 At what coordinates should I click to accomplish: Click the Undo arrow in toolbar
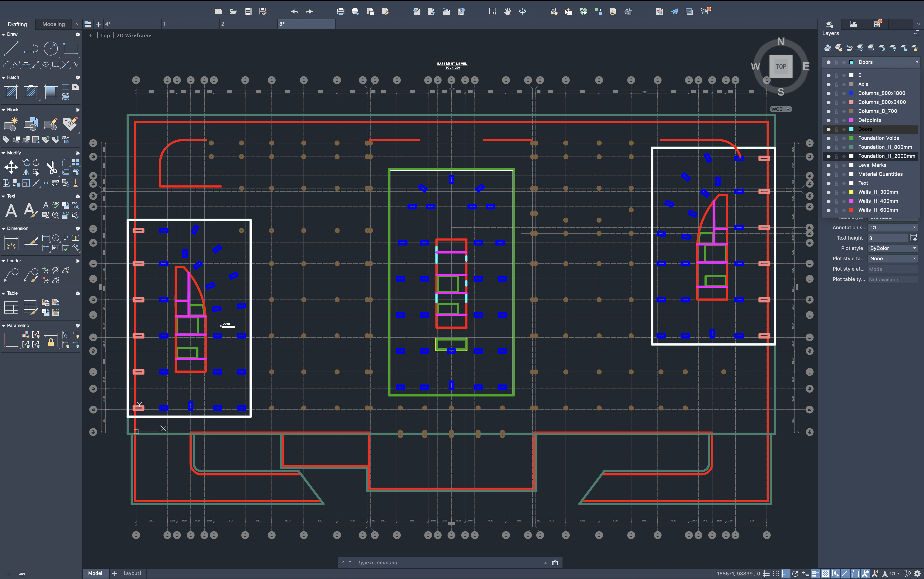pyautogui.click(x=295, y=11)
